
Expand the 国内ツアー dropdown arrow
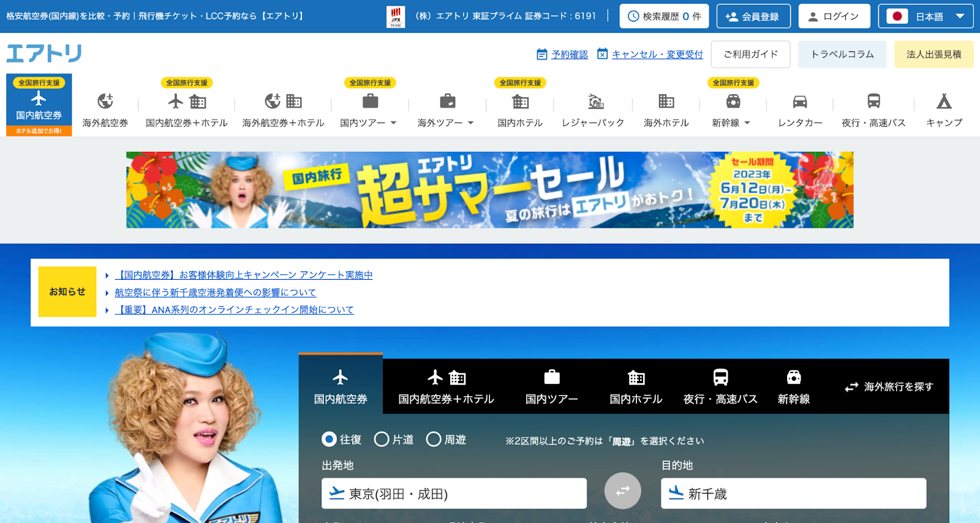[393, 123]
